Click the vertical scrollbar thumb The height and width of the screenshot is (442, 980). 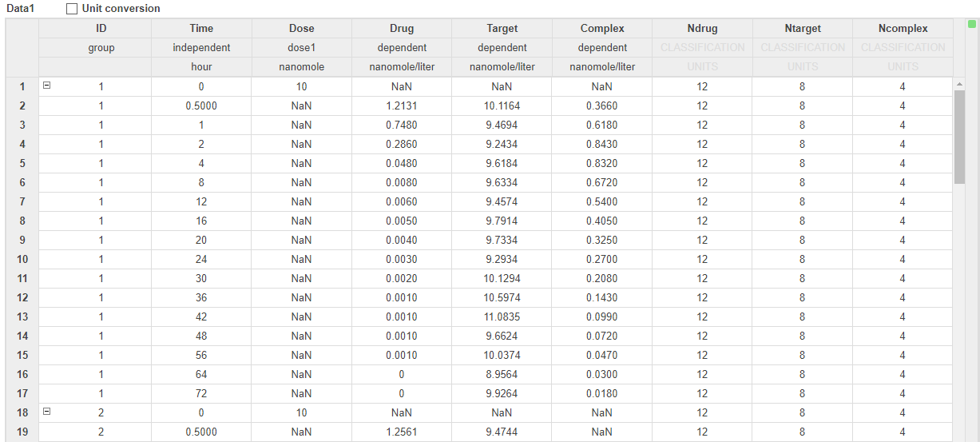(x=959, y=136)
